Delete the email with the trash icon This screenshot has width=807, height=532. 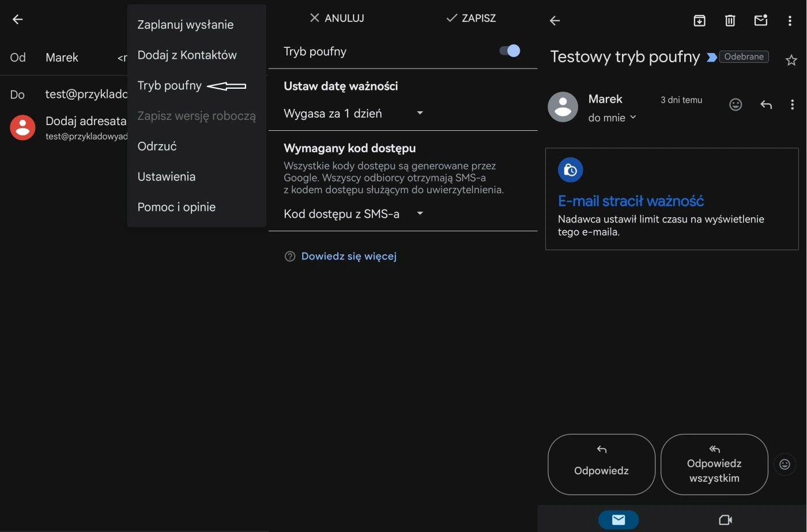(730, 20)
